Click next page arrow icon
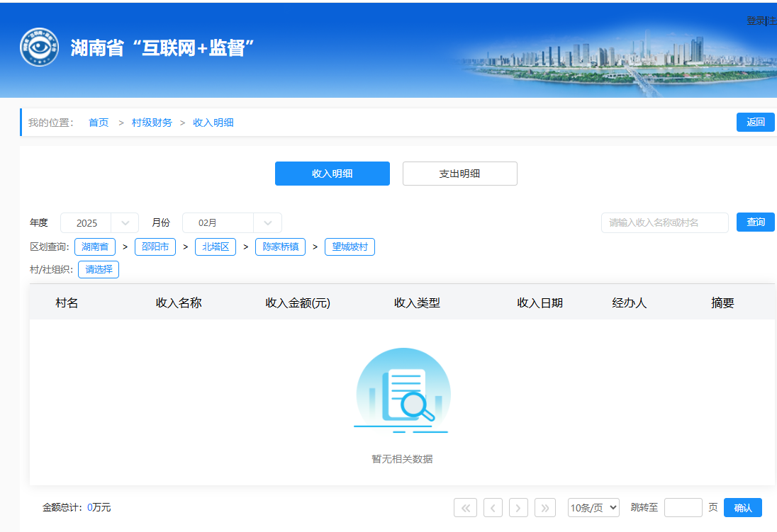 pyautogui.click(x=519, y=507)
